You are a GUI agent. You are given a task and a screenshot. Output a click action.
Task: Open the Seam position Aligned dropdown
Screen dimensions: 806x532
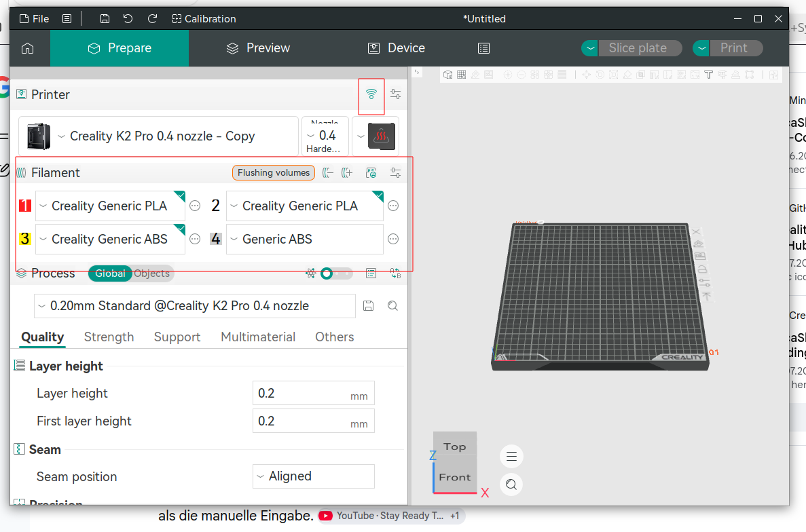point(314,476)
